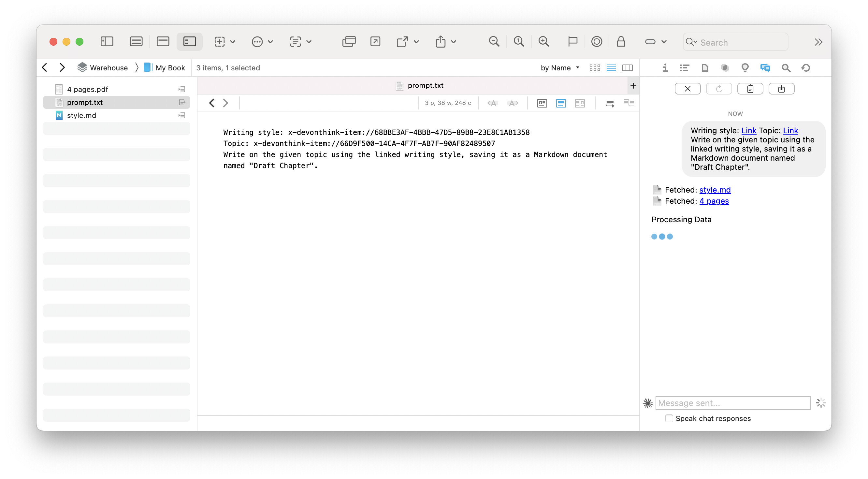Click the info inspector icon
Viewport: 868px width, 479px height.
[x=665, y=68]
